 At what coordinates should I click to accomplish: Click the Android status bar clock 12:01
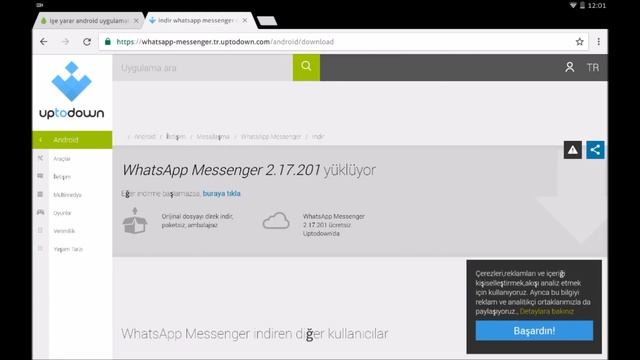coord(597,5)
